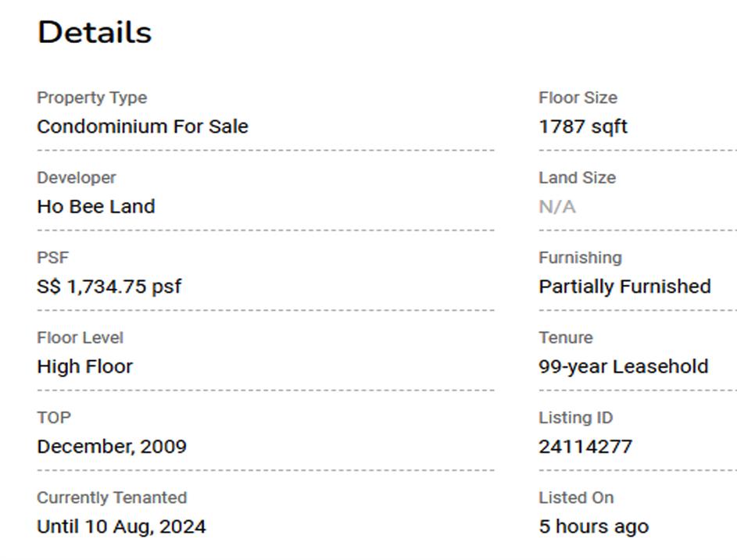The image size is (737, 560).
Task: Select the 1787 sqft floor size
Action: coord(582,127)
